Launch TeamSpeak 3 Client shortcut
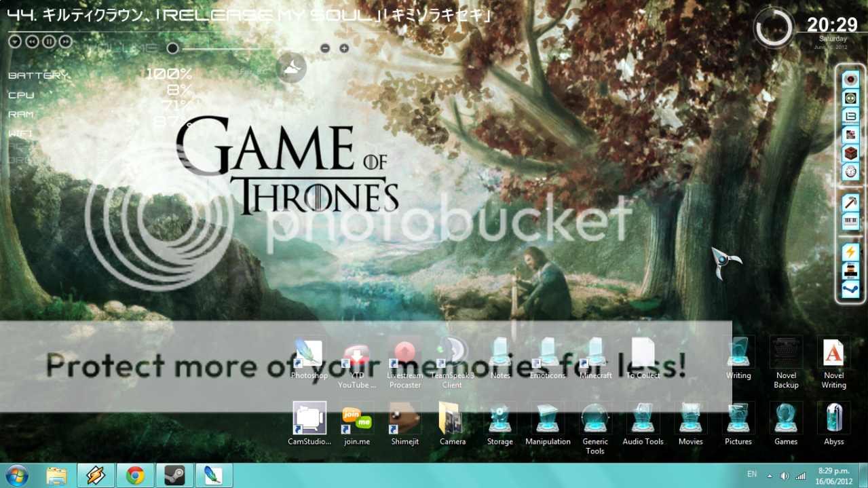Screen dimensions: 868x488 pyautogui.click(x=452, y=363)
